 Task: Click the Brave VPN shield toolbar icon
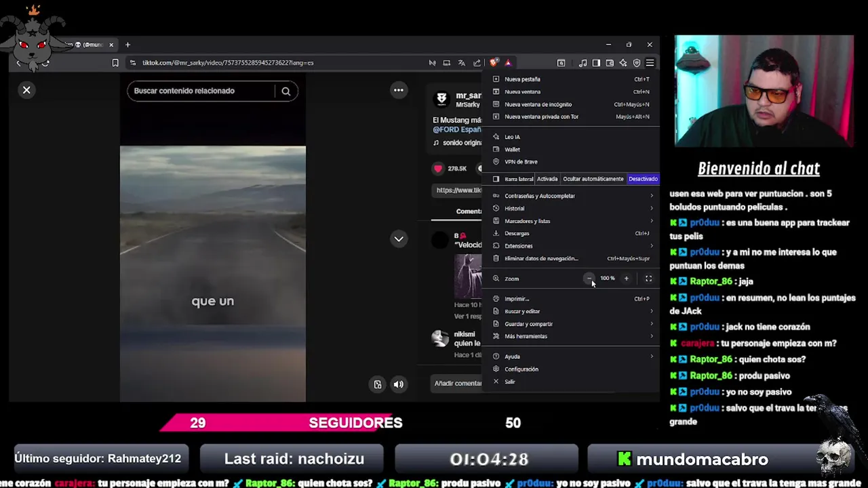click(x=637, y=63)
